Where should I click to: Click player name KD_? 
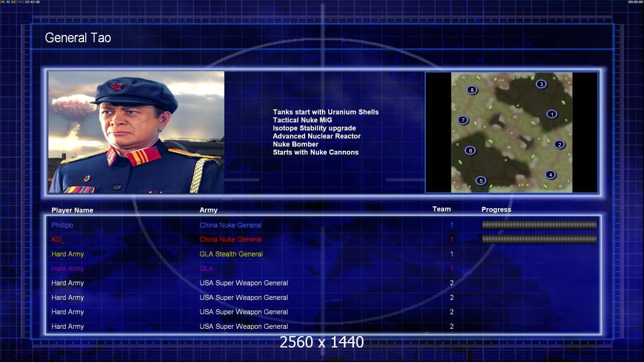58,240
